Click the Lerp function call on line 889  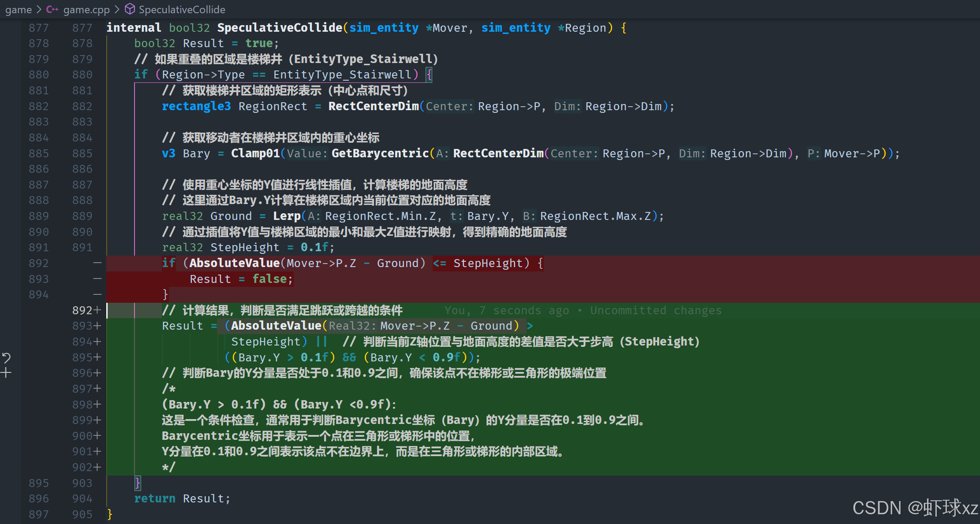[287, 216]
